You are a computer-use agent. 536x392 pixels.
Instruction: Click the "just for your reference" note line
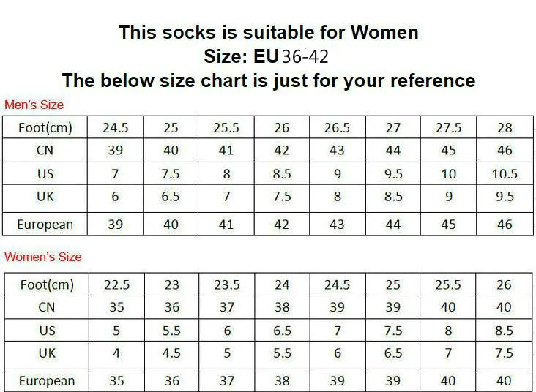coord(268,80)
